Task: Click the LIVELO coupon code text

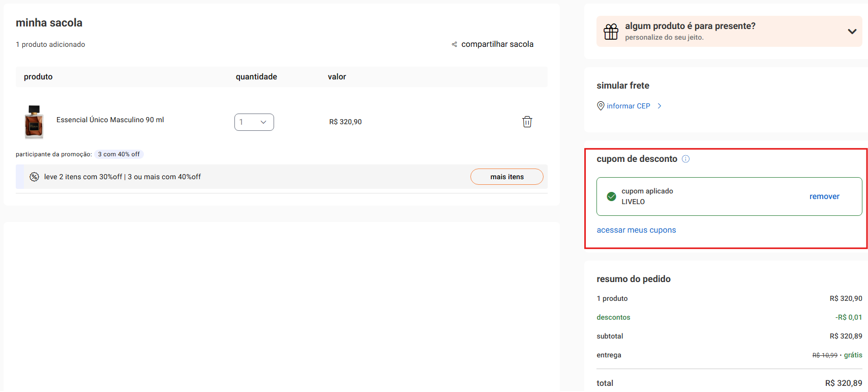Action: coord(633,202)
